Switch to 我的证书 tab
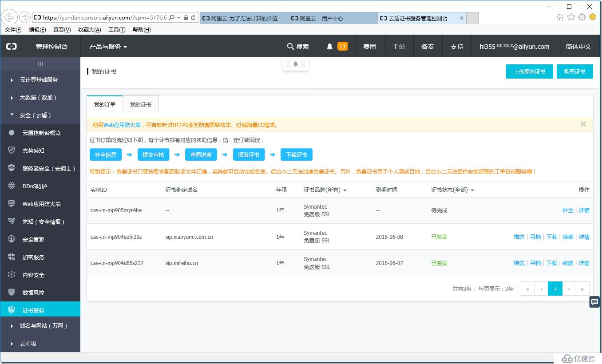602x364 pixels. tap(141, 104)
